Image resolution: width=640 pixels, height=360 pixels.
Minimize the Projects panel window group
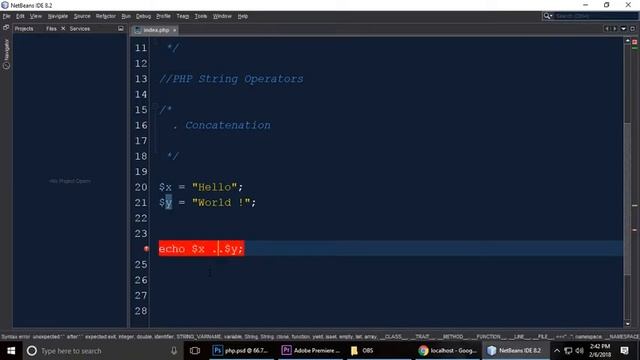(x=121, y=29)
